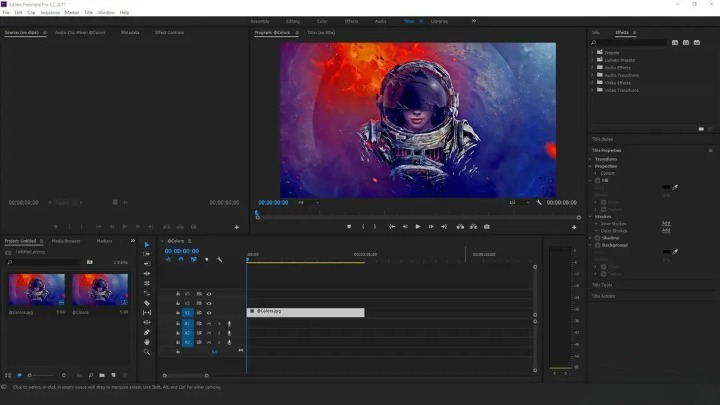Select the Track Select Forward tool
The image size is (720, 405).
coord(146,254)
